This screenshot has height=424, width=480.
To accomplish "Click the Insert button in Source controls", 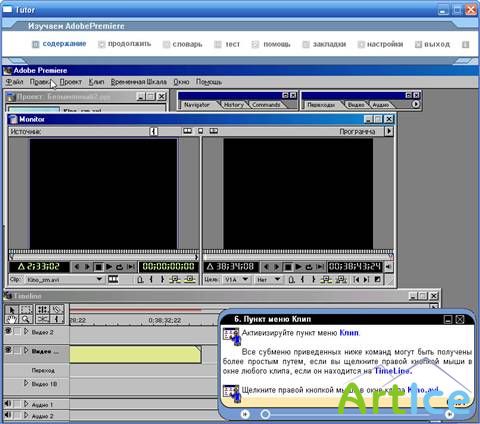I will coord(175,279).
